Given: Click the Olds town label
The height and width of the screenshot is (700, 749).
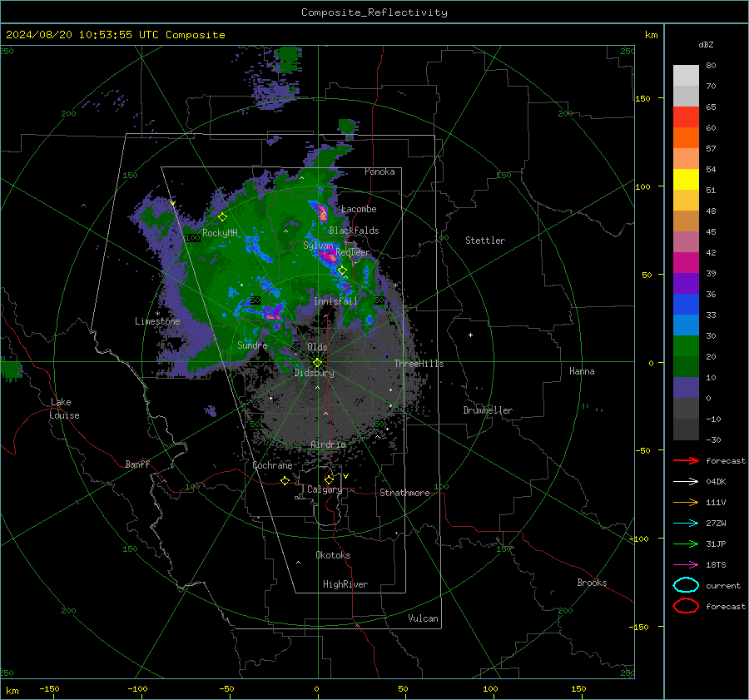Looking at the screenshot, I should point(317,347).
